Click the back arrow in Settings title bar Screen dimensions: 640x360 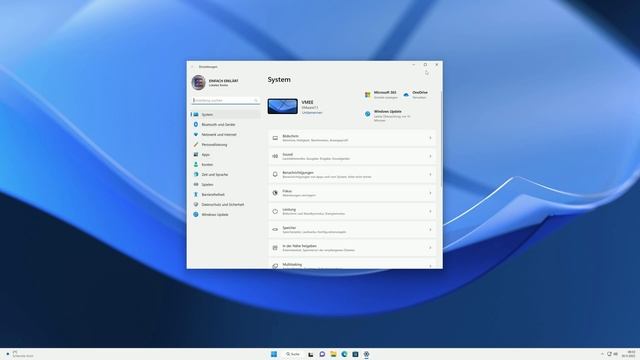click(192, 67)
